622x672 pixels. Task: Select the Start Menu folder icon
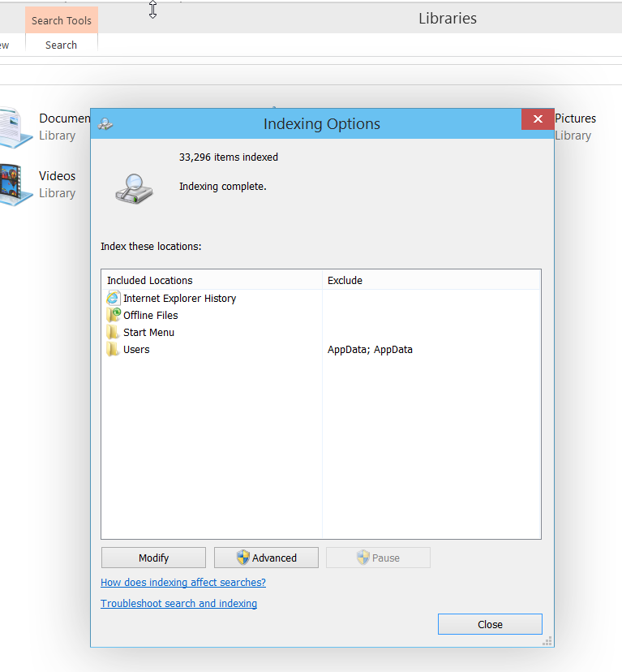[113, 332]
